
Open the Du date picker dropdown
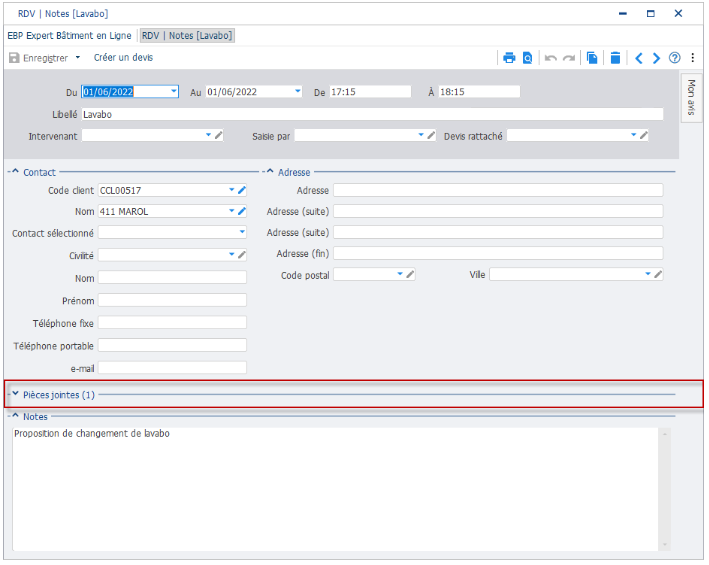pyautogui.click(x=174, y=91)
